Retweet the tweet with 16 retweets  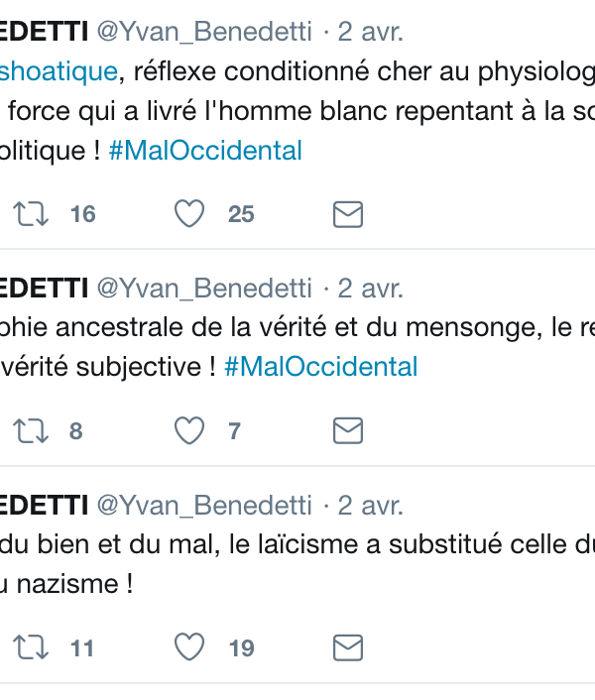tap(33, 214)
